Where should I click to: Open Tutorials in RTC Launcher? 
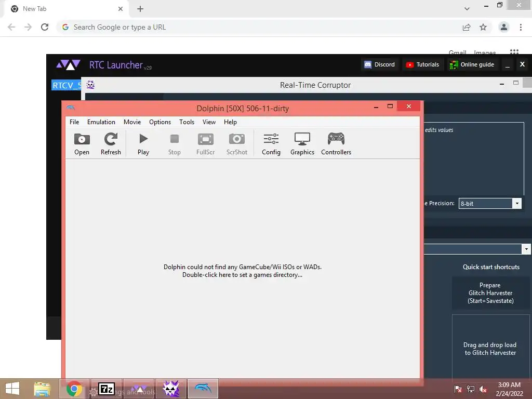coord(423,64)
